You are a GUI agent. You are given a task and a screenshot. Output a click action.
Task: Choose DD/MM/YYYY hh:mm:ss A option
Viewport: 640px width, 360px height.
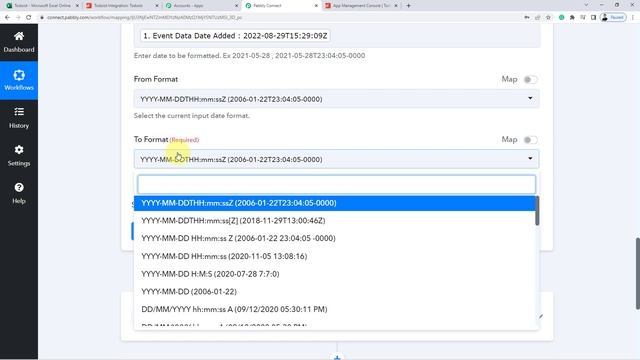tap(335, 309)
